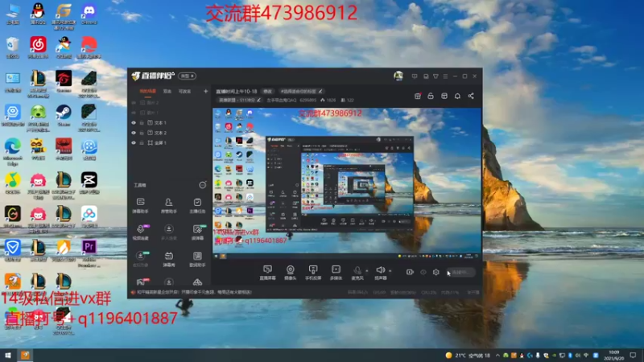Image resolution: width=644 pixels, height=362 pixels.
Task: Open the Microsoft Edge desktop shortcut
Action: pyautogui.click(x=12, y=152)
